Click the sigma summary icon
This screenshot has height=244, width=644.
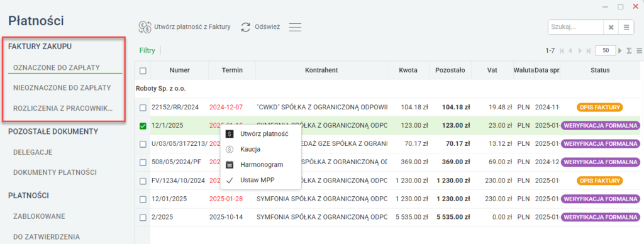coord(629,51)
